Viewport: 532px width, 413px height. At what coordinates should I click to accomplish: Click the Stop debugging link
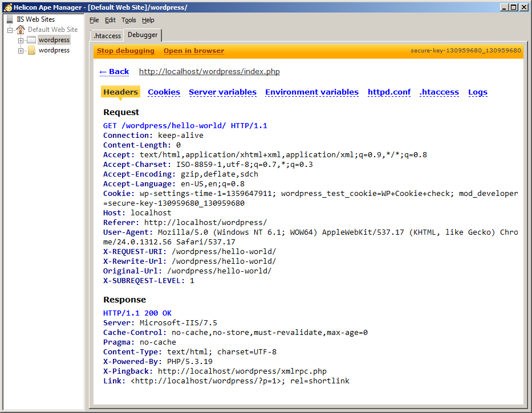coord(125,51)
